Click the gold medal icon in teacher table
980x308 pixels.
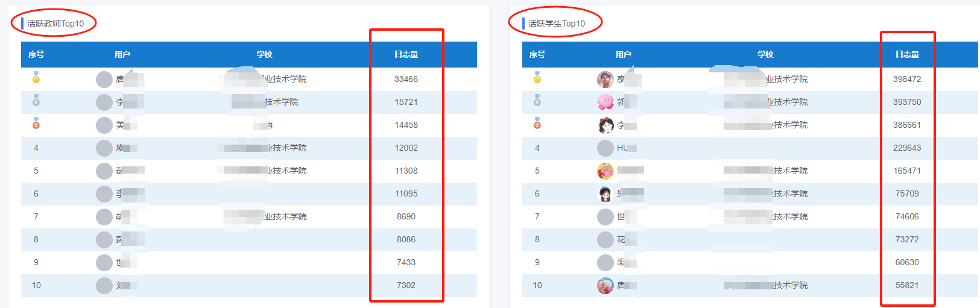click(x=36, y=78)
